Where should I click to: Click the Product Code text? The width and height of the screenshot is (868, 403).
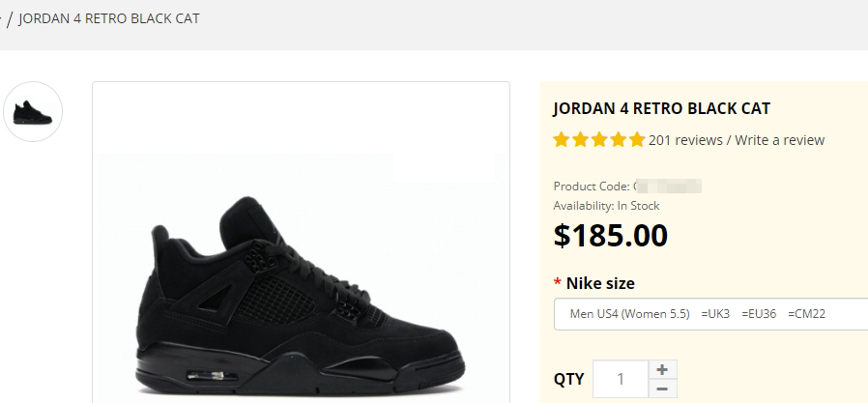[x=592, y=186]
